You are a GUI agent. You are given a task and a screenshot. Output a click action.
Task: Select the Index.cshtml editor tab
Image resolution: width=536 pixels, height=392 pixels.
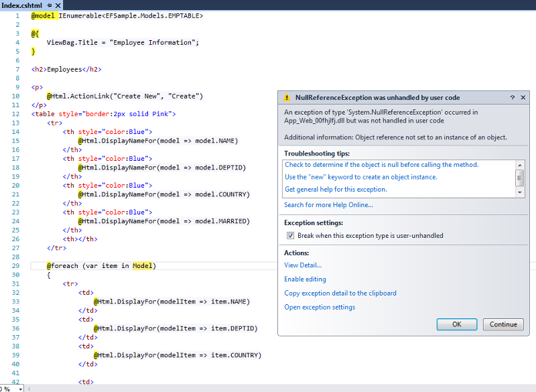(21, 4)
